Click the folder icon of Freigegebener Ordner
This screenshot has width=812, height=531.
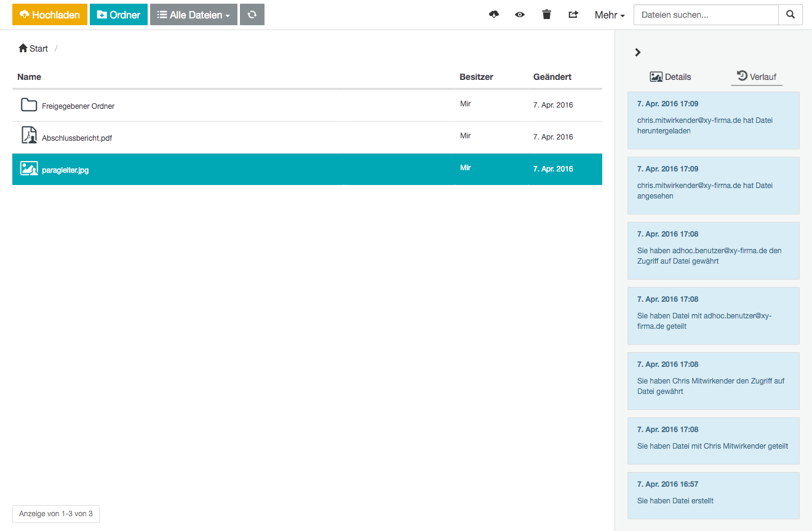(29, 104)
